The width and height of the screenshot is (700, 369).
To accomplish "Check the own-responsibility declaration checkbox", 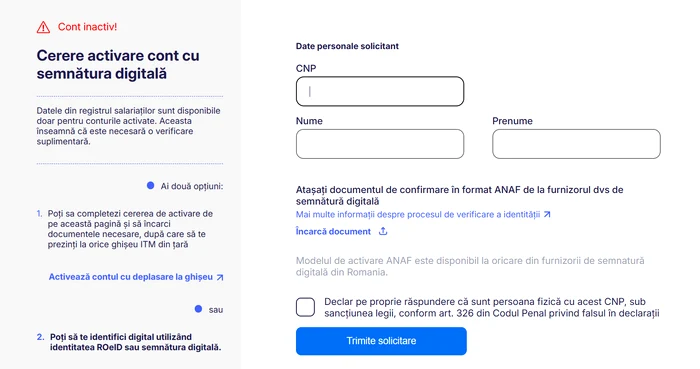I will (x=305, y=307).
